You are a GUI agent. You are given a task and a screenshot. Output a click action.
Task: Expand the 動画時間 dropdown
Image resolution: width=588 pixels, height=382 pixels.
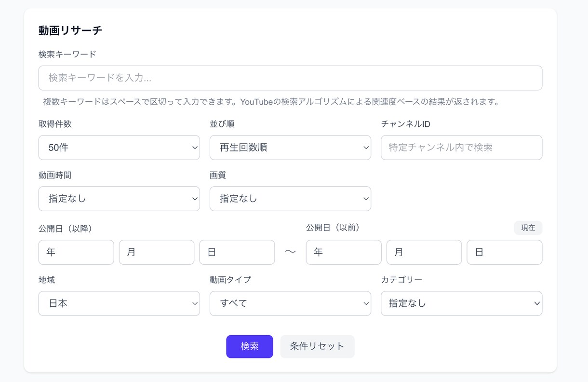click(119, 199)
